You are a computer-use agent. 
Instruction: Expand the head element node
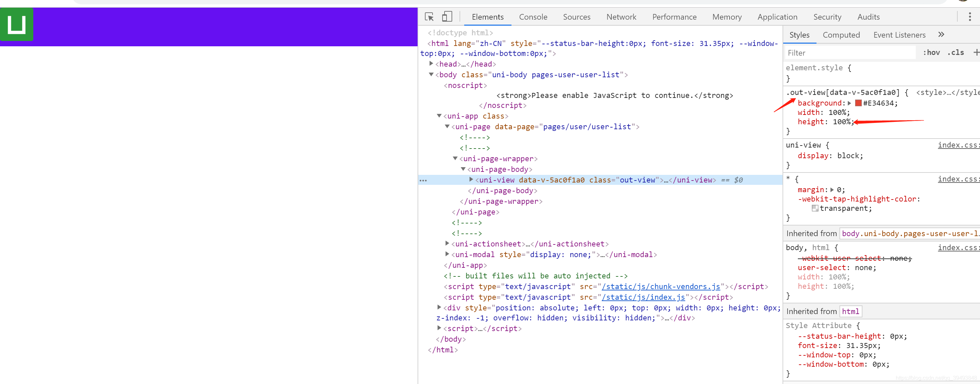point(431,64)
